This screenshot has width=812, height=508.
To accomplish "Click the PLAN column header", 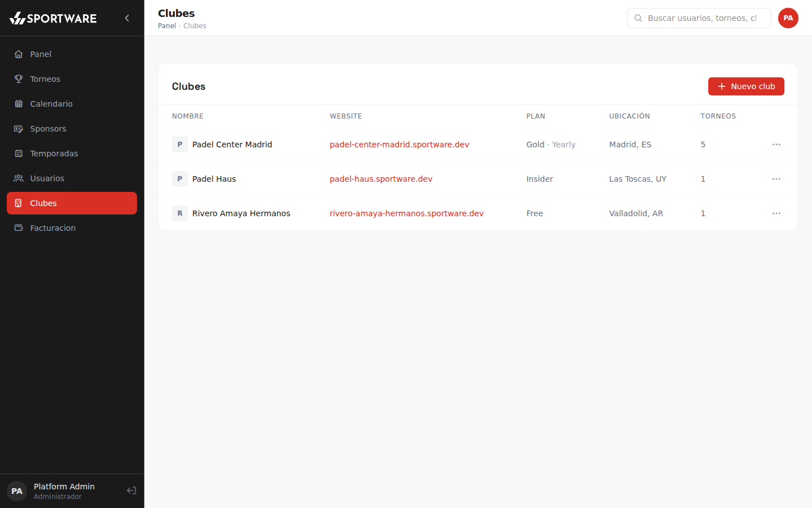I will pos(536,116).
